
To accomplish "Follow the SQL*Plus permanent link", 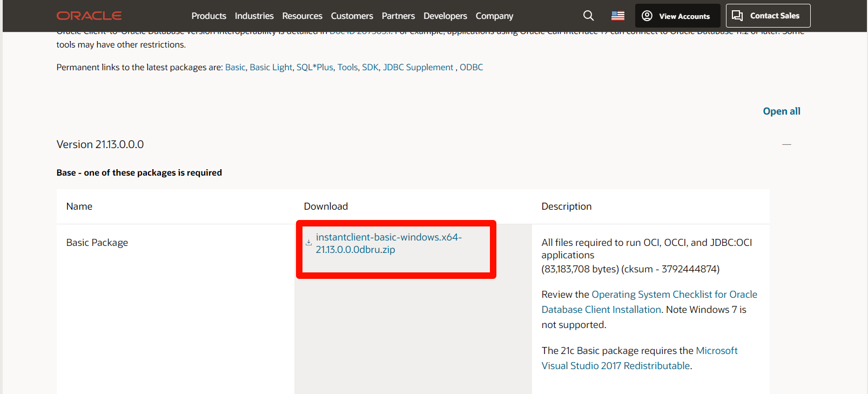I will (x=315, y=67).
